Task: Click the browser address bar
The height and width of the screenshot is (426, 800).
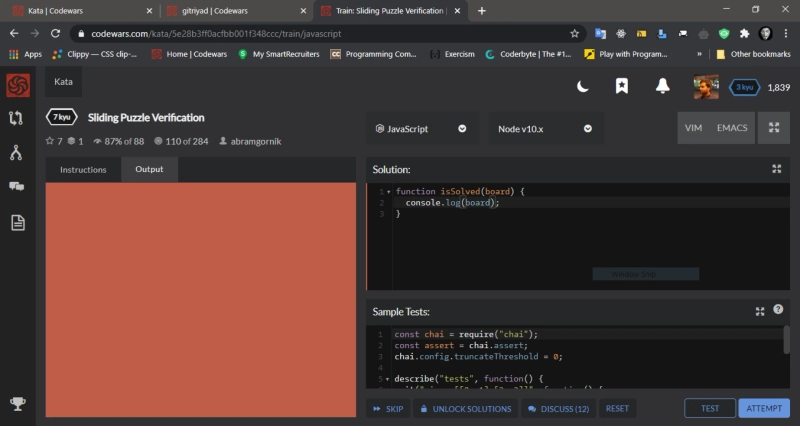Action: click(x=327, y=34)
